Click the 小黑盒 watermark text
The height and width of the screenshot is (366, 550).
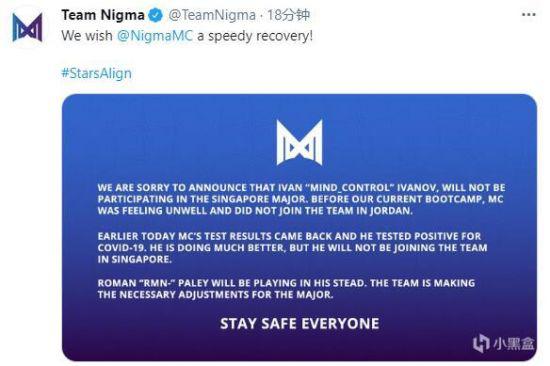point(513,344)
